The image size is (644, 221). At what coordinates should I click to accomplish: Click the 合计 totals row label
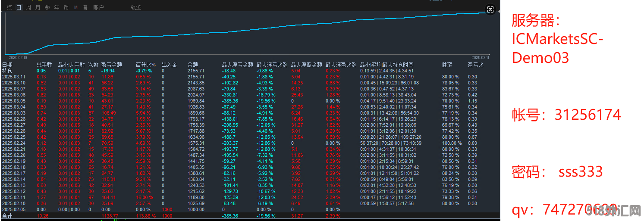[7, 216]
